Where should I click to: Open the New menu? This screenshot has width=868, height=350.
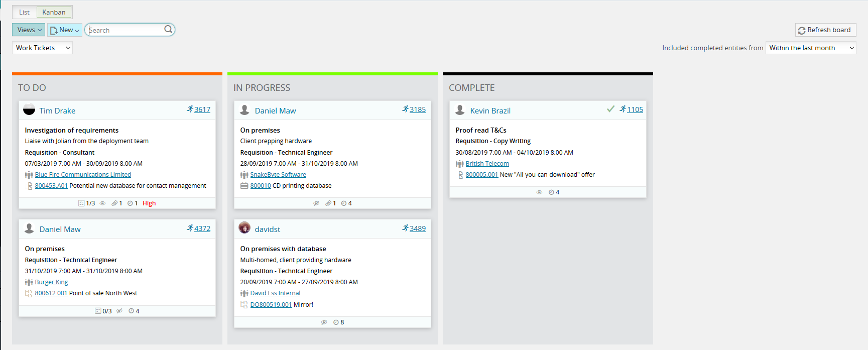64,30
